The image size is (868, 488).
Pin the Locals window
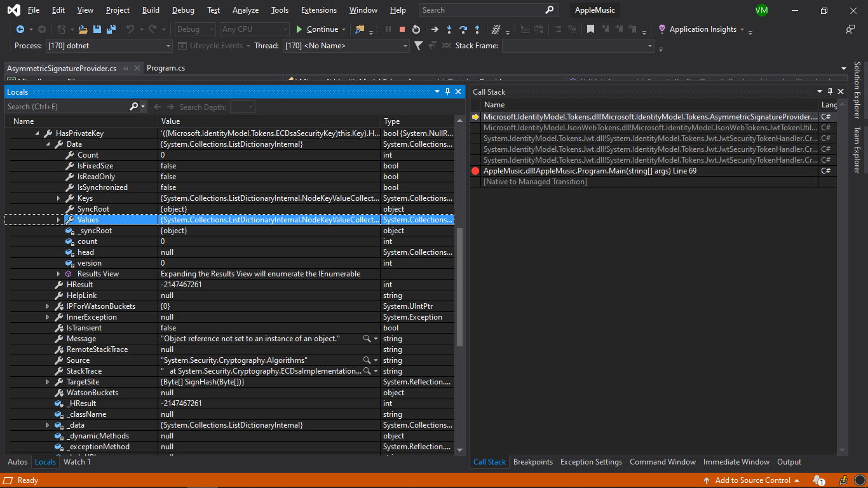(447, 91)
